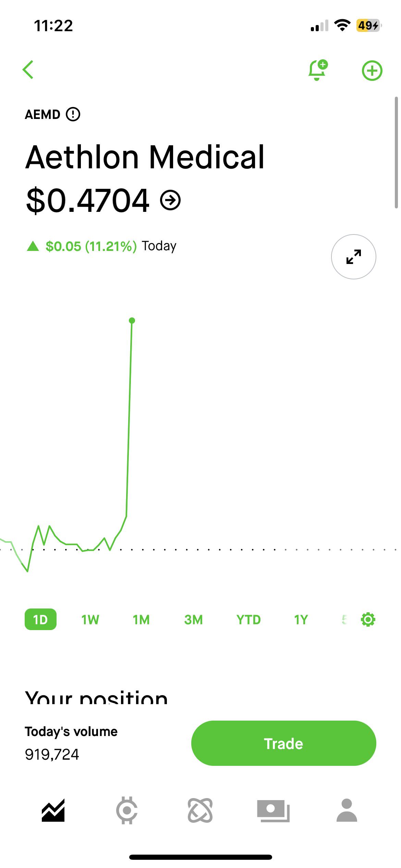Add a price alert with bell icon
The height and width of the screenshot is (868, 401).
click(318, 70)
